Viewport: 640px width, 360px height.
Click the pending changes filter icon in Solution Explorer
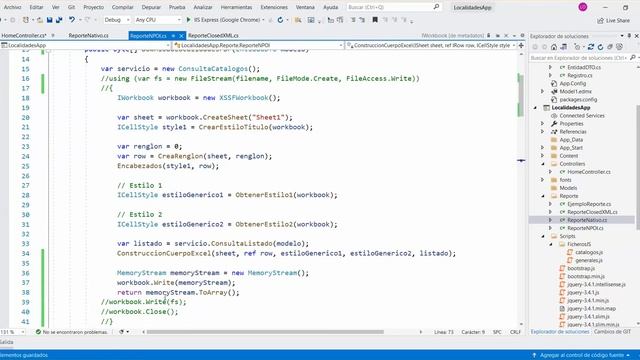tap(577, 47)
